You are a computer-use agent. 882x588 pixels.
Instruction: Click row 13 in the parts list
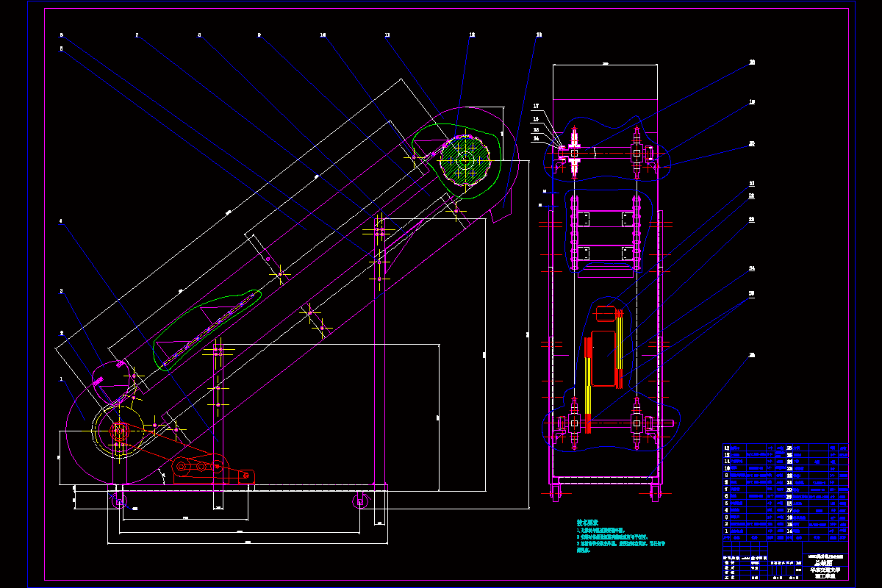click(755, 448)
